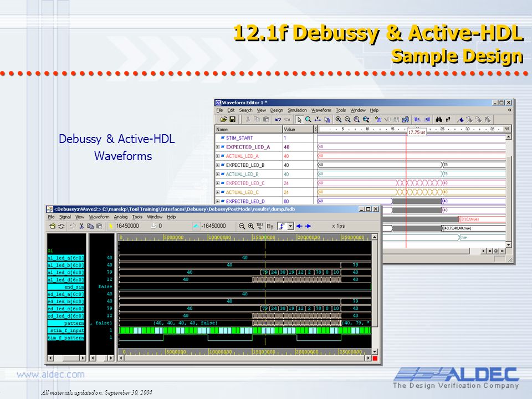Collapse toolbar with double chevron in Waveform Editor
532x399 pixels.
509,110
